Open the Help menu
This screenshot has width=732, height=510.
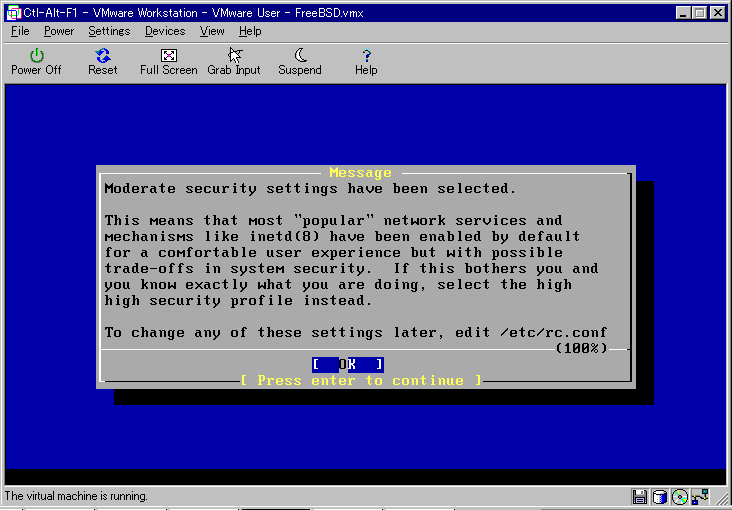[x=250, y=31]
